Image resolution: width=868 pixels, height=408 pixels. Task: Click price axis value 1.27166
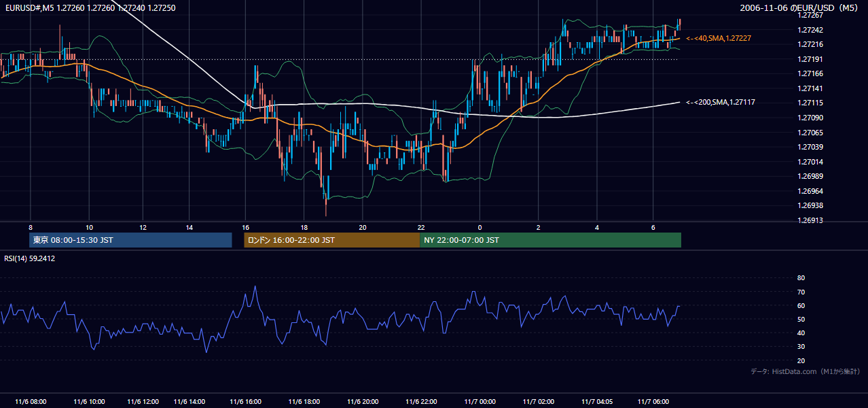(812, 73)
